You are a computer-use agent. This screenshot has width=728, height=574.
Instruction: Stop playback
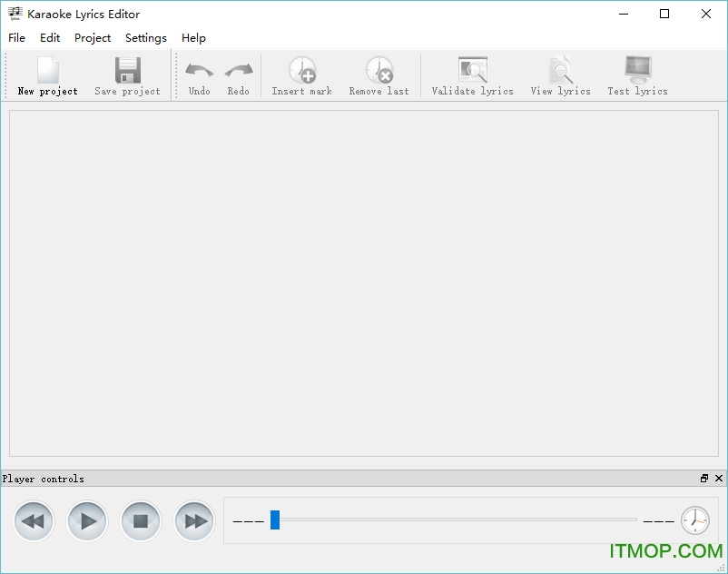click(x=141, y=520)
